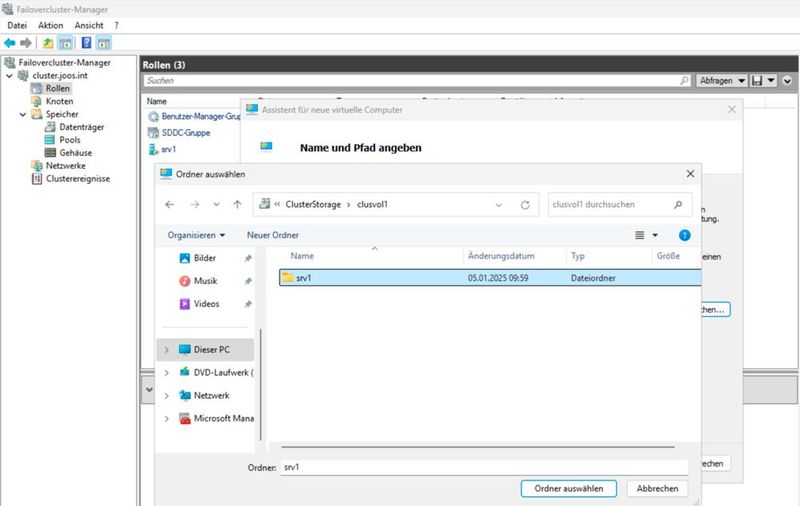
Task: Open Clusterereignisse in the tree
Action: click(x=78, y=179)
